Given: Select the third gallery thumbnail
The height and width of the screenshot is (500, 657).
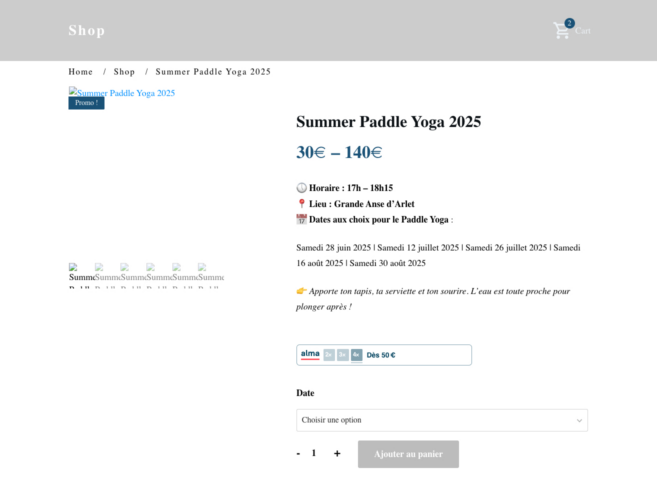Looking at the screenshot, I should (131, 275).
